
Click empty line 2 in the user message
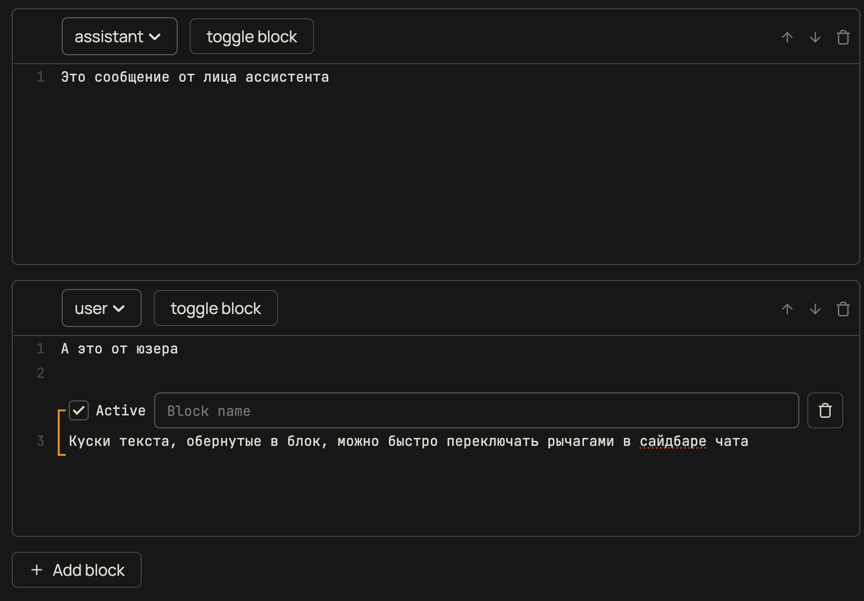300,373
